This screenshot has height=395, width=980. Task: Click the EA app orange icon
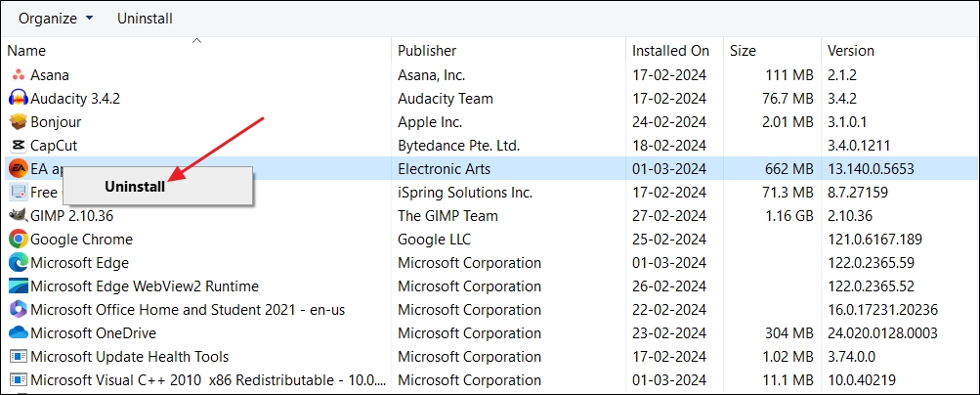click(19, 169)
